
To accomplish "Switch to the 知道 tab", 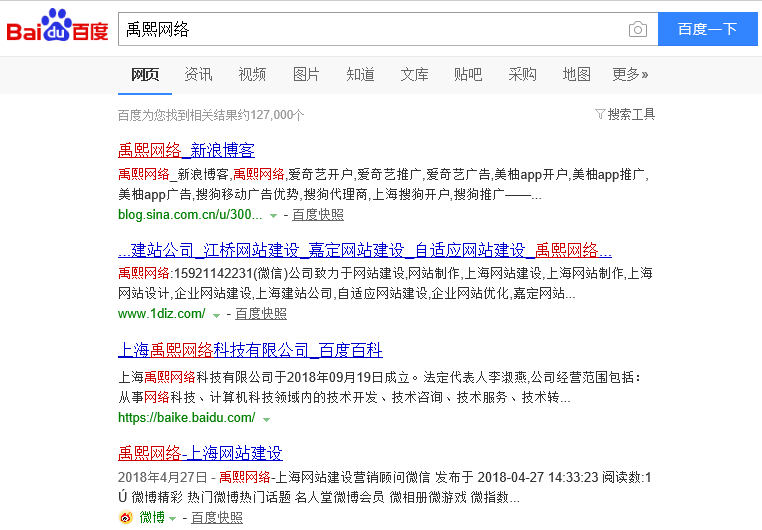I will 361,74.
